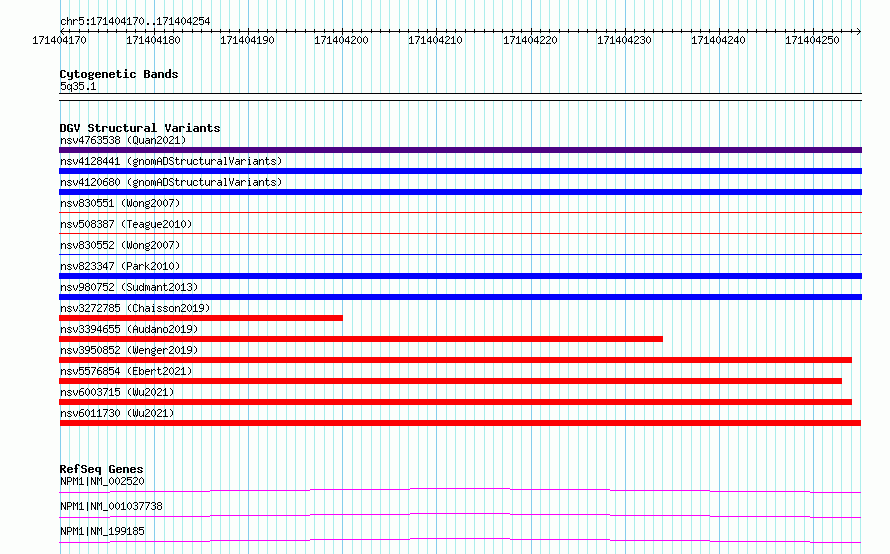Open the nsv6011730 (Wu2021) label
Image resolution: width=890 pixels, height=554 pixels.
[x=117, y=413]
